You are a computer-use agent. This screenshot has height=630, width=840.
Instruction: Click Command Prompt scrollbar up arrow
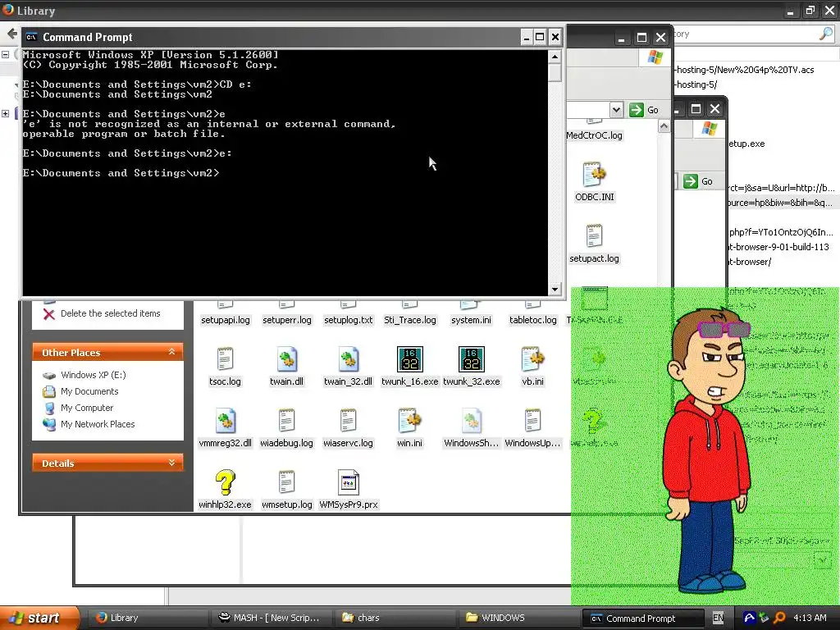555,57
